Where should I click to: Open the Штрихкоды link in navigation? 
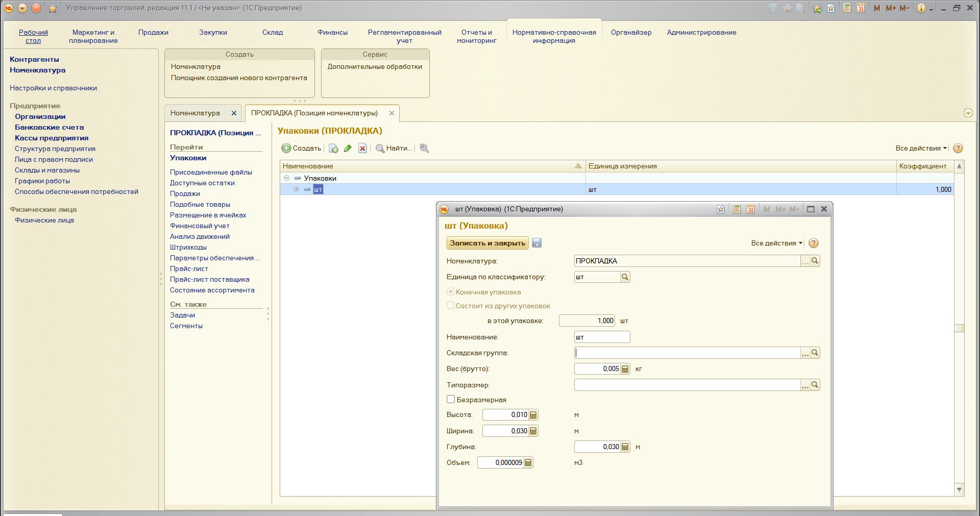coord(188,247)
